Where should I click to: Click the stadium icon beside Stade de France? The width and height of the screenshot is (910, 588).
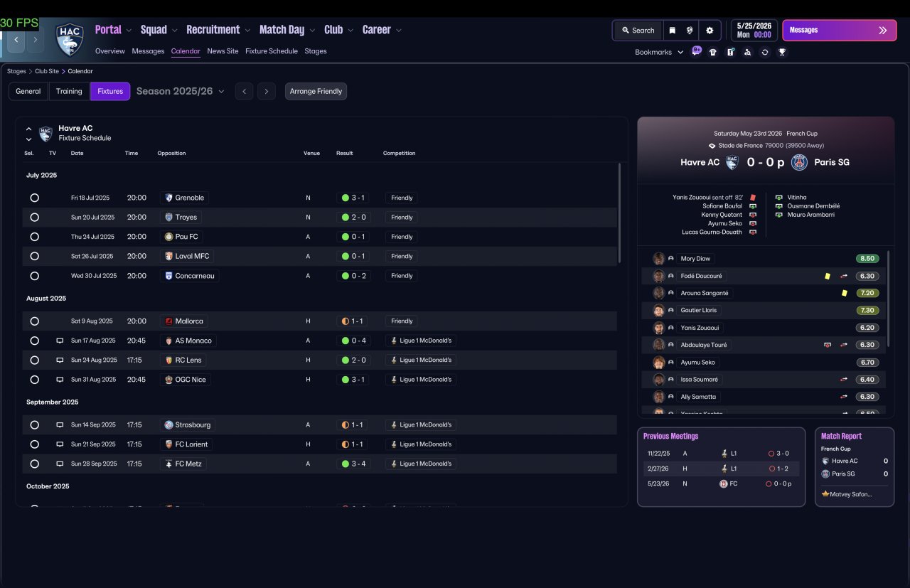(x=712, y=146)
